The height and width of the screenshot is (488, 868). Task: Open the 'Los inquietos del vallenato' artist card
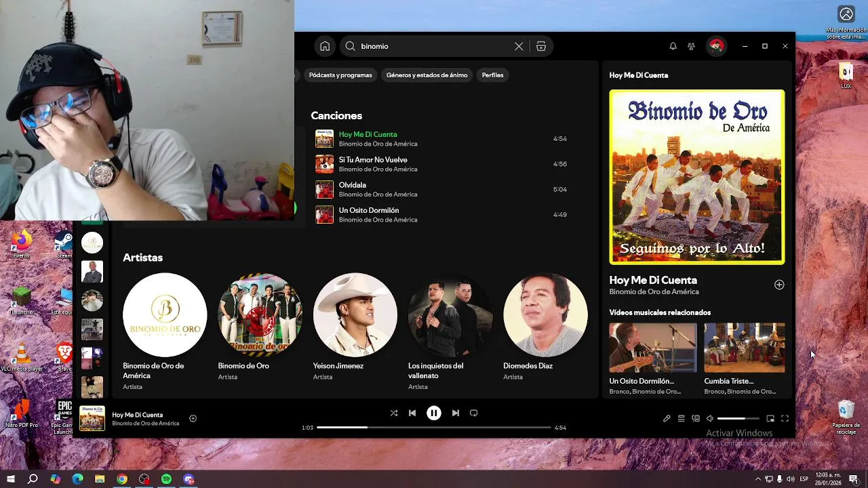[450, 332]
